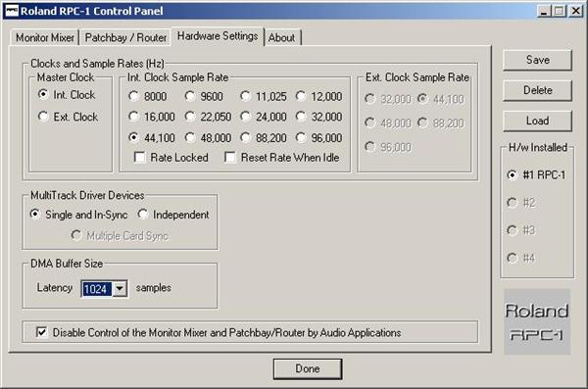Minimize the Control Panel window

(x=544, y=11)
